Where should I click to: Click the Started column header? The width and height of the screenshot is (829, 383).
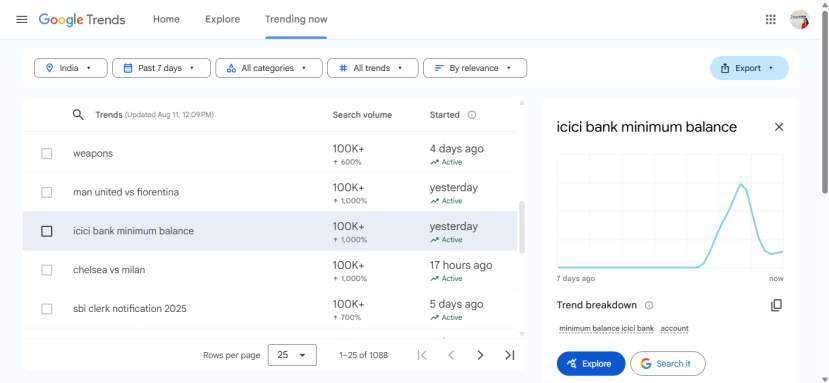pos(445,115)
